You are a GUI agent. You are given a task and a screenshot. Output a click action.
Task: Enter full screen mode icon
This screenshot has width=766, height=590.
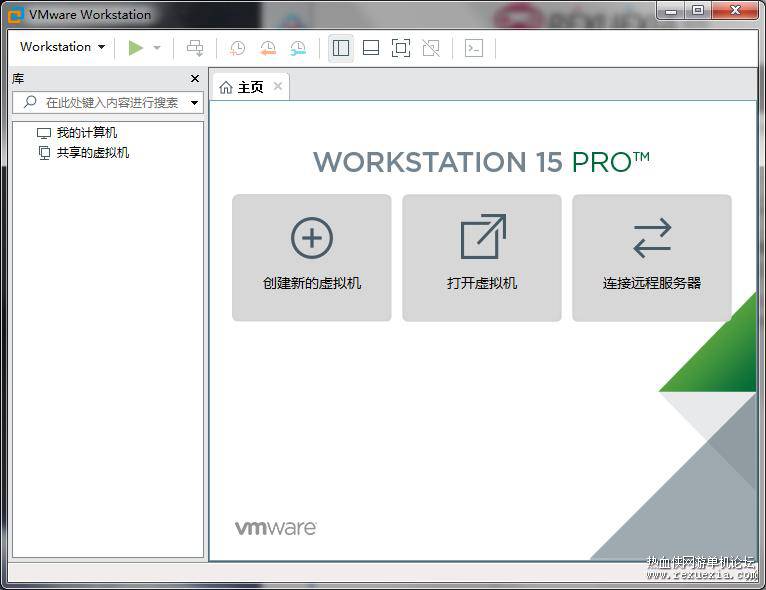pos(401,48)
